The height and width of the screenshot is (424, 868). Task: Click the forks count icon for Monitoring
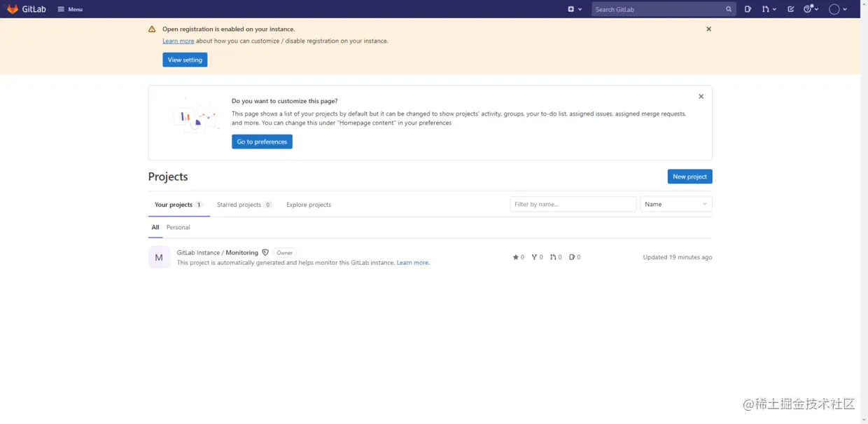click(537, 257)
